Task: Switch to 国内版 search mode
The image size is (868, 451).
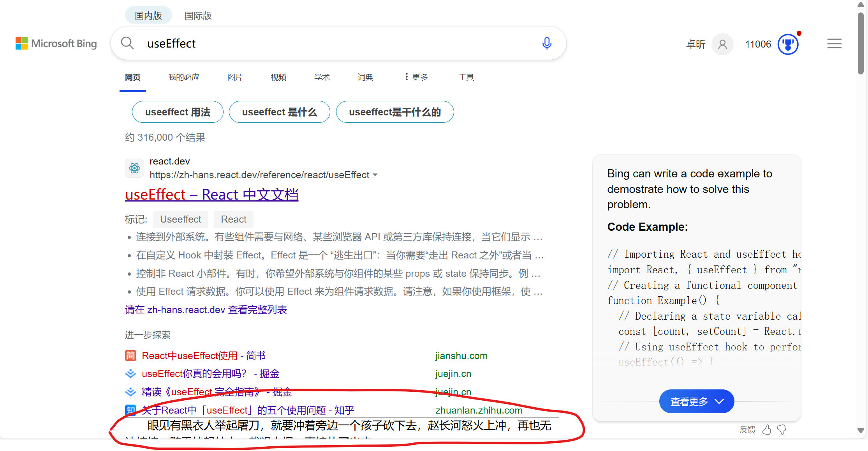Action: click(148, 16)
